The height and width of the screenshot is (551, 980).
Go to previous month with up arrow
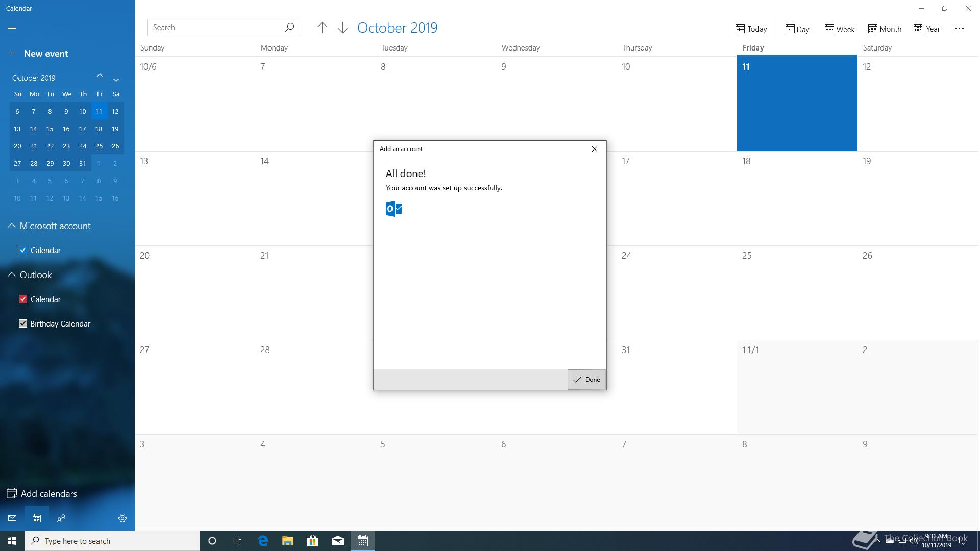(322, 28)
